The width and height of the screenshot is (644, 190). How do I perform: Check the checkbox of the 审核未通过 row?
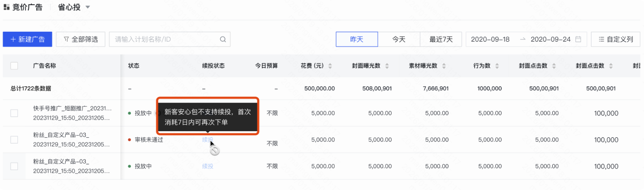[14, 140]
